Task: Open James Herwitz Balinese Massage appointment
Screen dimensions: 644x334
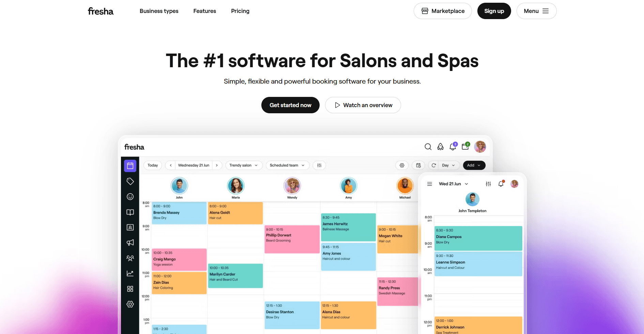Action: (349, 228)
